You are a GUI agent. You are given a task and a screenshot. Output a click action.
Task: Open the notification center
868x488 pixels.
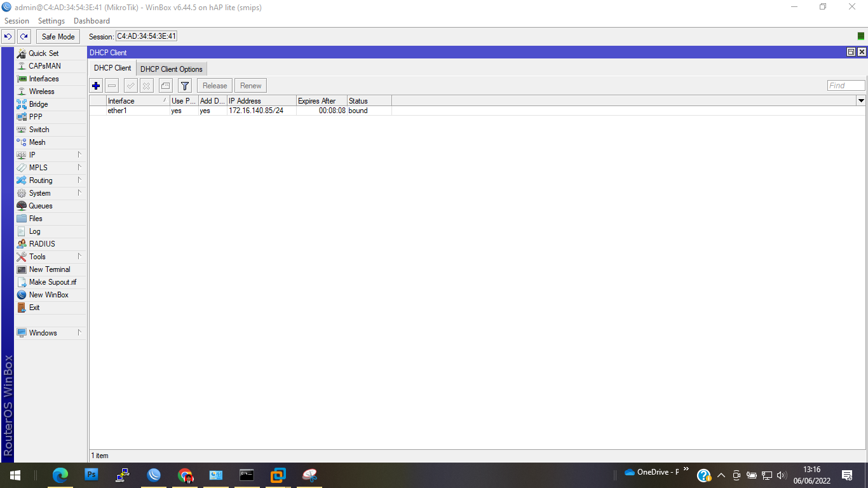click(x=846, y=475)
